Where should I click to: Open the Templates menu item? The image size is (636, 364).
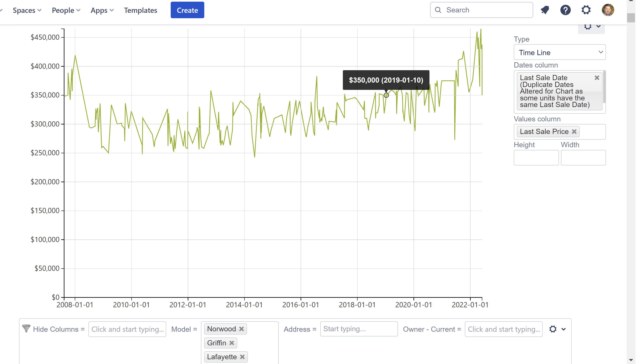click(x=140, y=10)
